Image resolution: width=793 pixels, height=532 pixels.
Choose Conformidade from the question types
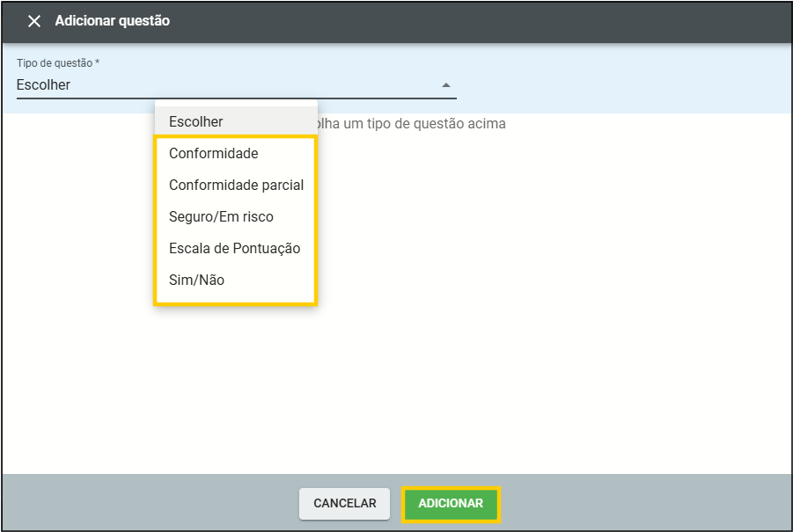click(x=214, y=153)
